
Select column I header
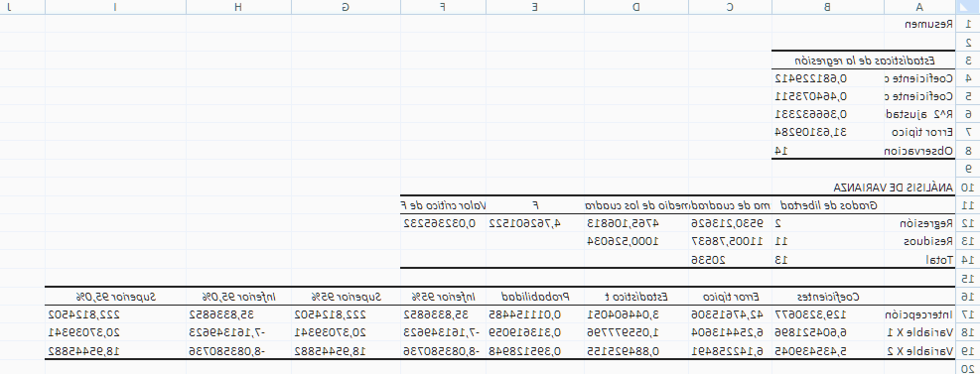tap(115, 7)
